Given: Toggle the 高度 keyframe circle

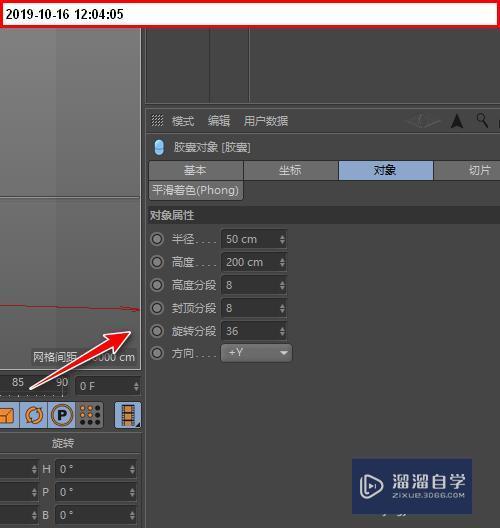Looking at the screenshot, I should pyautogui.click(x=157, y=262).
